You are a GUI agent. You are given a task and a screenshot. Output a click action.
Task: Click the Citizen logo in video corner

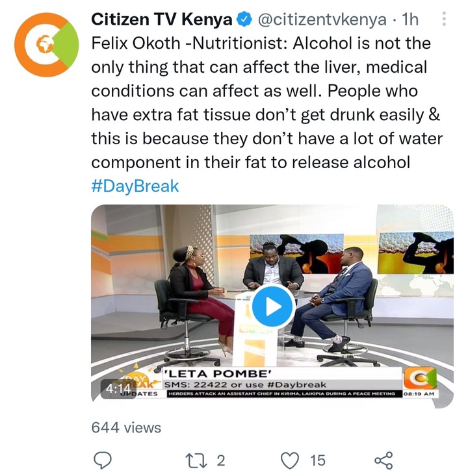coord(420,378)
